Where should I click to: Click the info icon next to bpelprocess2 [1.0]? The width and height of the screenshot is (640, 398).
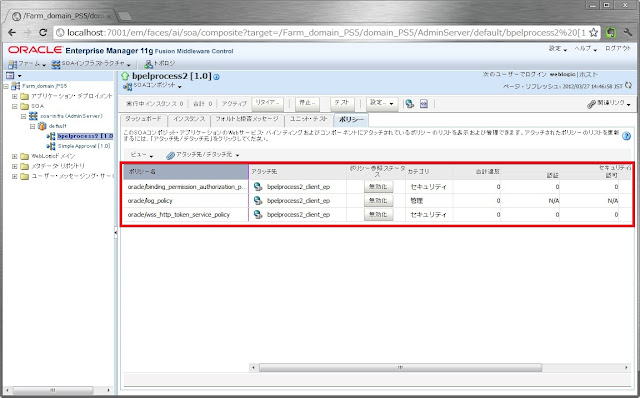[216, 77]
